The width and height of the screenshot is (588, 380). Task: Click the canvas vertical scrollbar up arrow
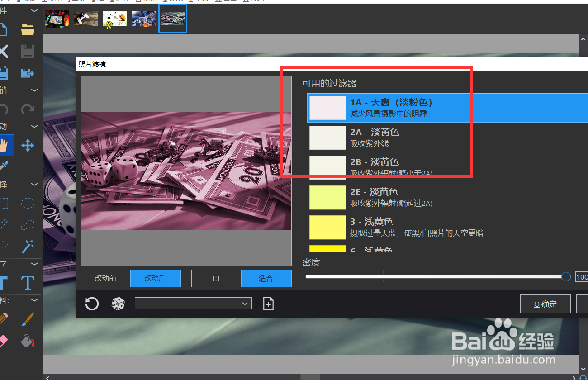coord(583,39)
